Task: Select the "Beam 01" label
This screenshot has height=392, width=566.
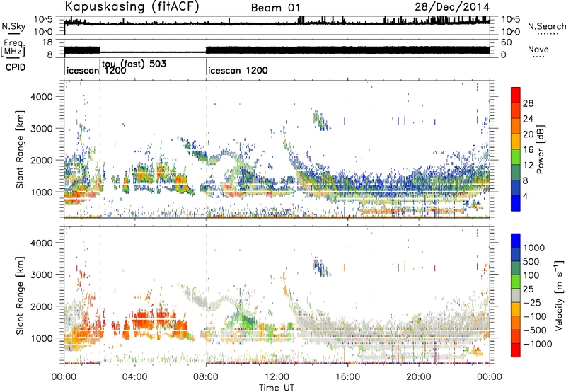Action: (275, 8)
